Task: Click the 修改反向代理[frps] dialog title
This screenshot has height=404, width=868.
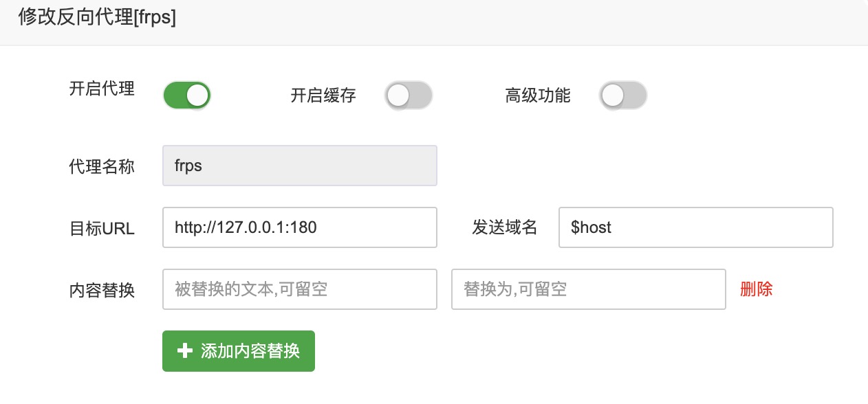Action: tap(97, 18)
